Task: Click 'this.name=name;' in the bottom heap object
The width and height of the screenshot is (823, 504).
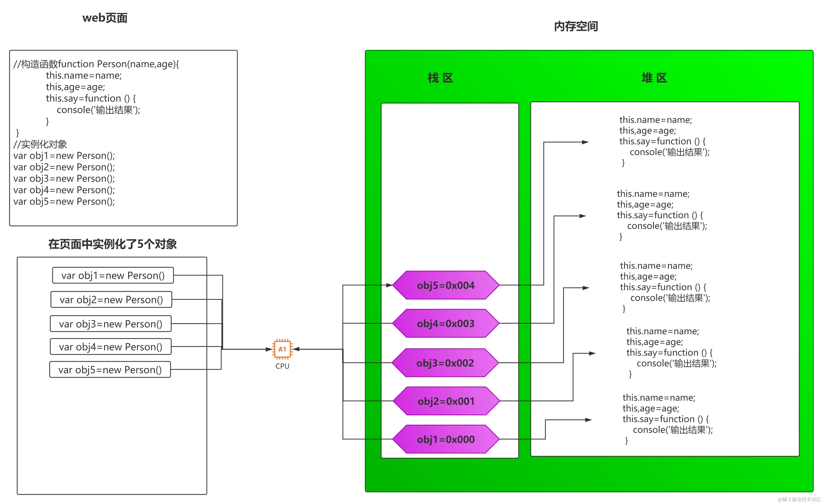Action: click(x=659, y=397)
